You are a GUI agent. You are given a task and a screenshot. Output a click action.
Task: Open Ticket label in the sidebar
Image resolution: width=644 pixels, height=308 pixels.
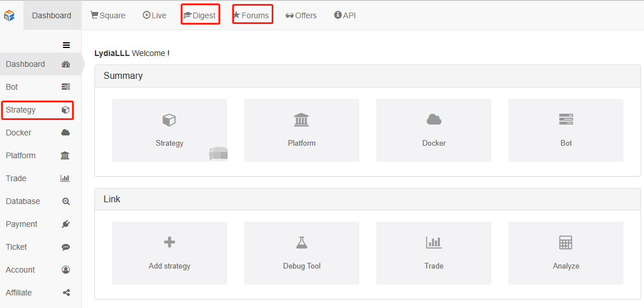17,247
